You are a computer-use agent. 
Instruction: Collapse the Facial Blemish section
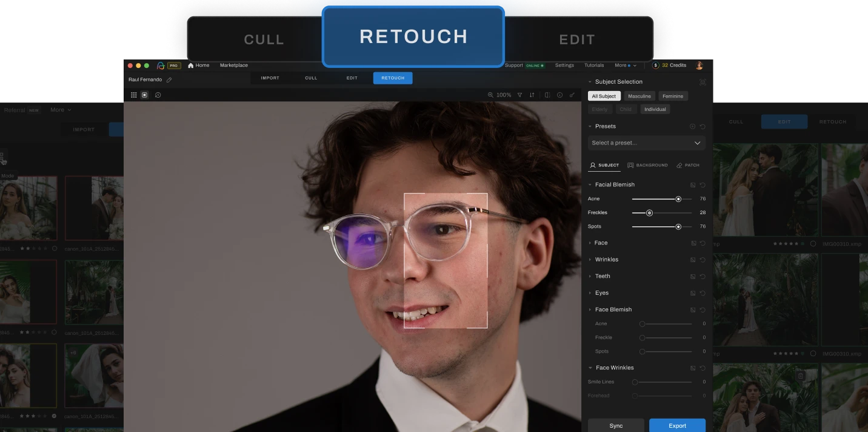590,184
